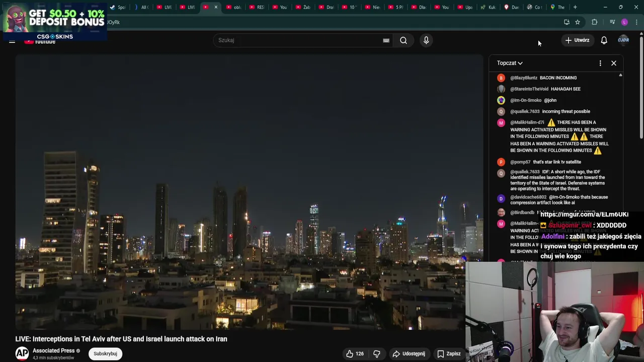This screenshot has height=362, width=644.
Task: Open the media control icon in browser toolbar
Action: [612, 22]
